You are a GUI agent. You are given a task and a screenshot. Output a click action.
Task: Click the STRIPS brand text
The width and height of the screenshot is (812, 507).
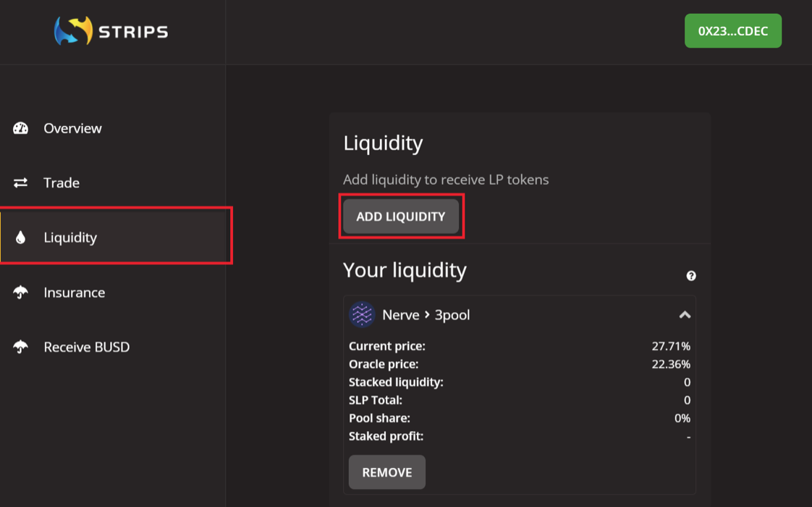coord(133,32)
